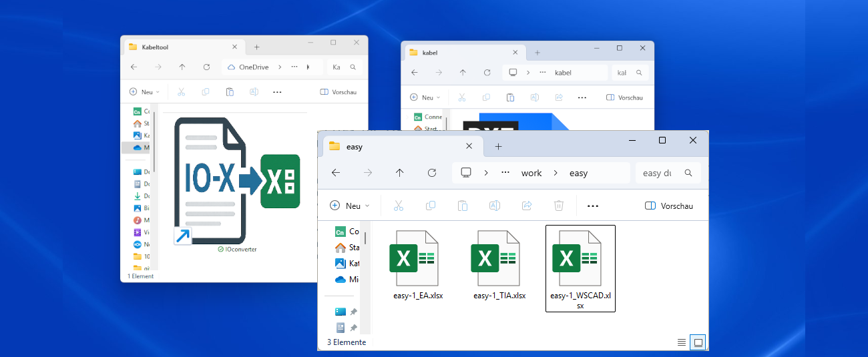
Task: Click the search field in easy window
Action: (x=658, y=173)
